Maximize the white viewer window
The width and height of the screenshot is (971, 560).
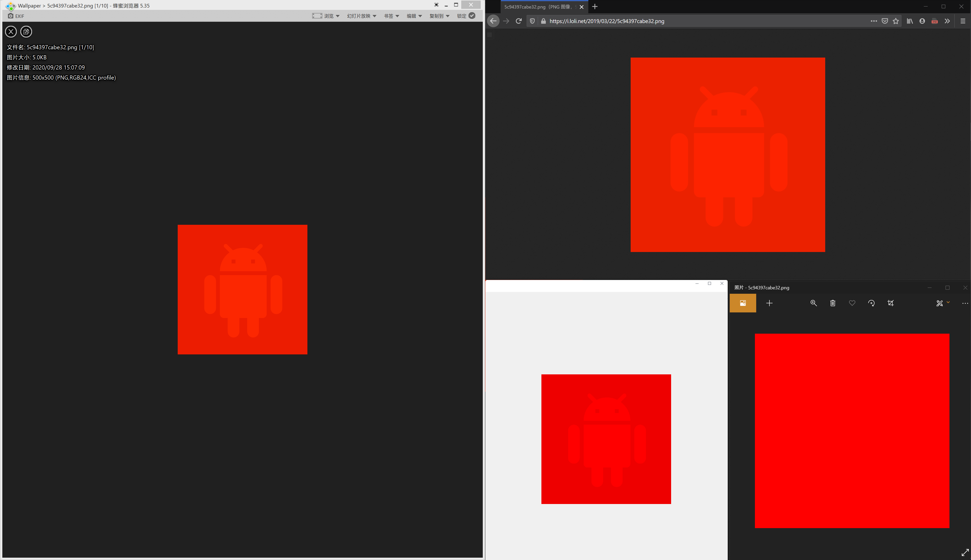pos(709,283)
